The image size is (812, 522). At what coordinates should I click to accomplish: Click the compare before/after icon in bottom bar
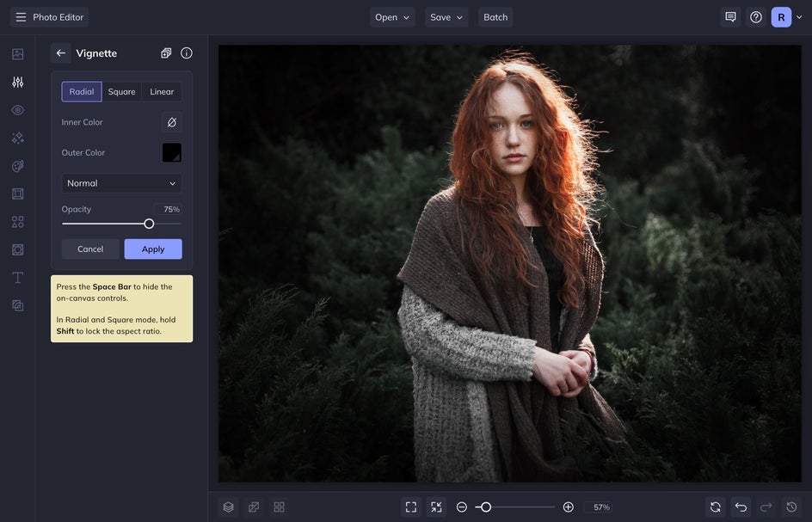254,507
